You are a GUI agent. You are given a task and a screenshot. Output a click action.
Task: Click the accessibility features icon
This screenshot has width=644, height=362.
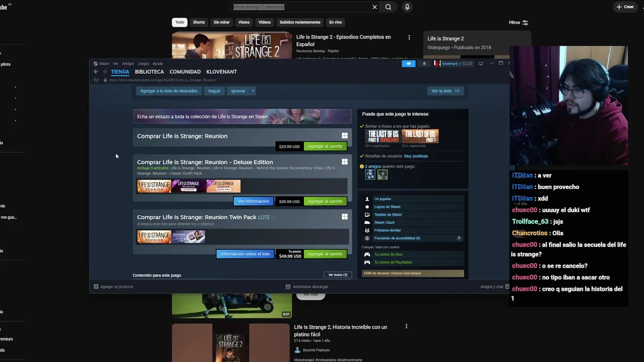[367, 238]
